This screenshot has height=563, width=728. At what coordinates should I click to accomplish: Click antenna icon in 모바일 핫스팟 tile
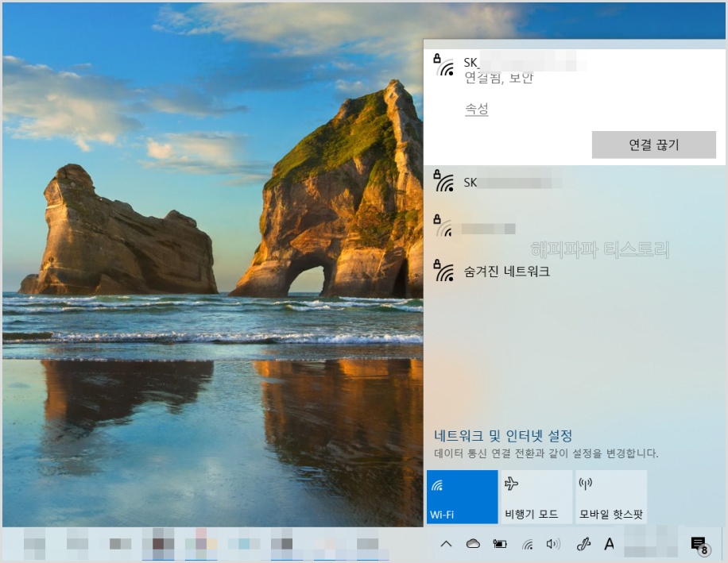586,484
